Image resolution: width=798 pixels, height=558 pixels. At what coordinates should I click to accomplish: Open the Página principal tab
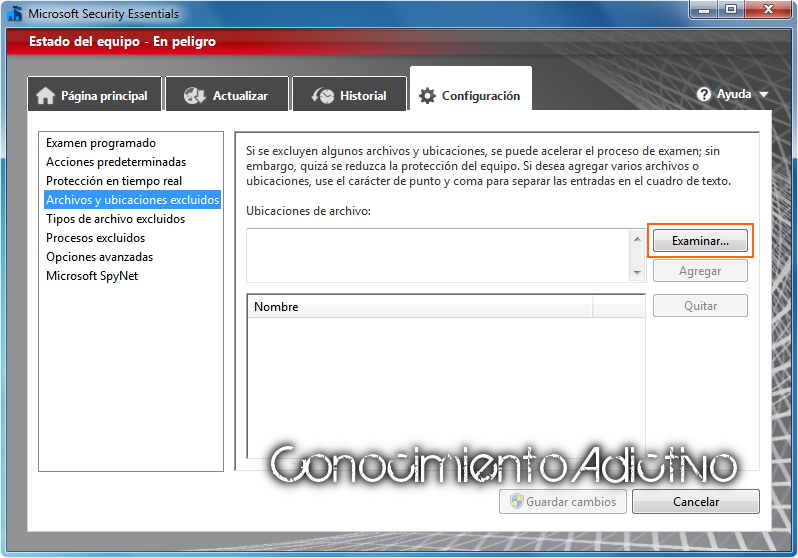click(x=95, y=94)
